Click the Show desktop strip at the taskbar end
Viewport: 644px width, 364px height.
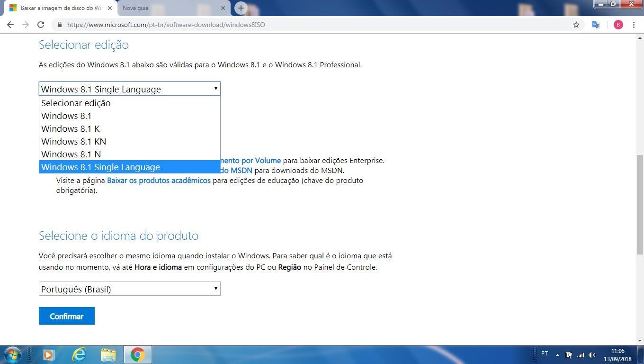(640, 355)
